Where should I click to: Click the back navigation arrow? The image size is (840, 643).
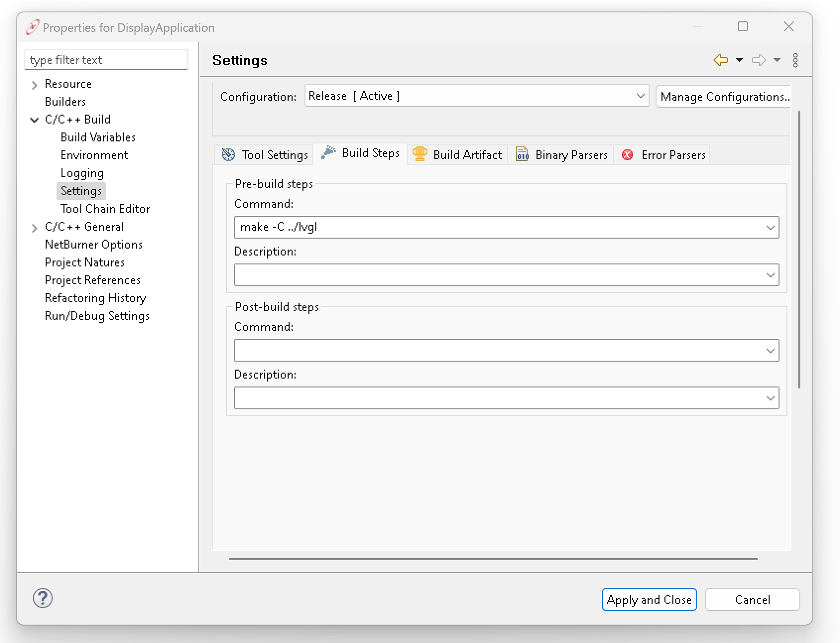click(720, 60)
